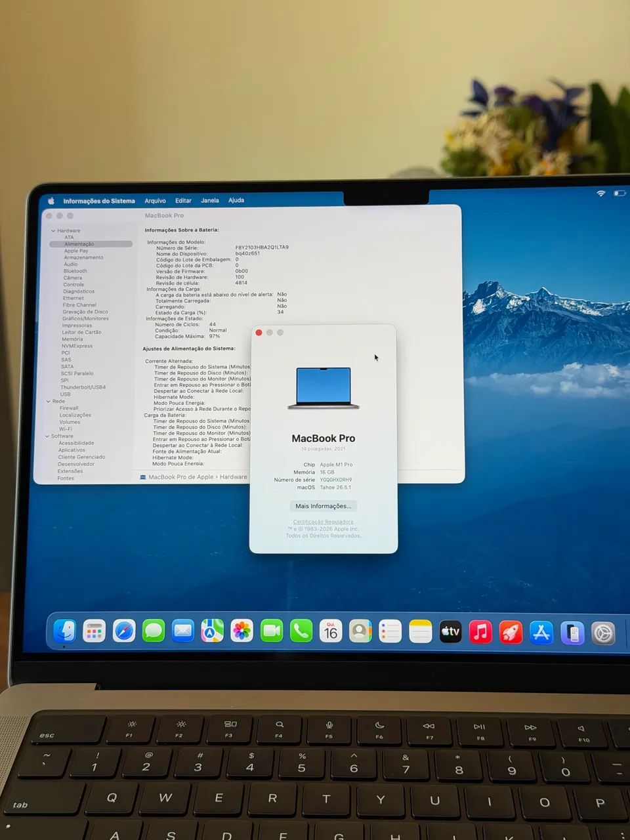Image resolution: width=630 pixels, height=840 pixels.
Task: Open the Contacts app in Dock
Action: (x=360, y=632)
